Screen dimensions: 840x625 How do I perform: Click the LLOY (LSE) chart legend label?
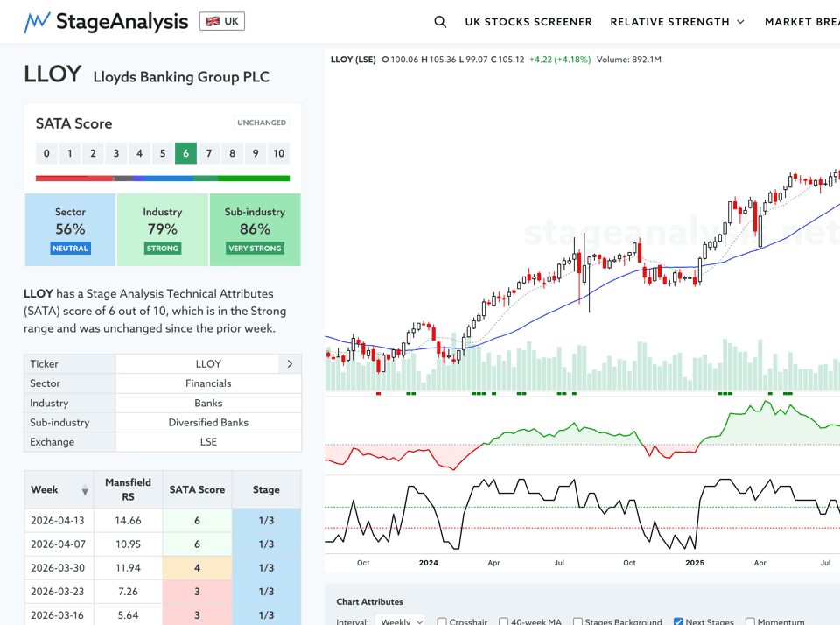coord(353,60)
